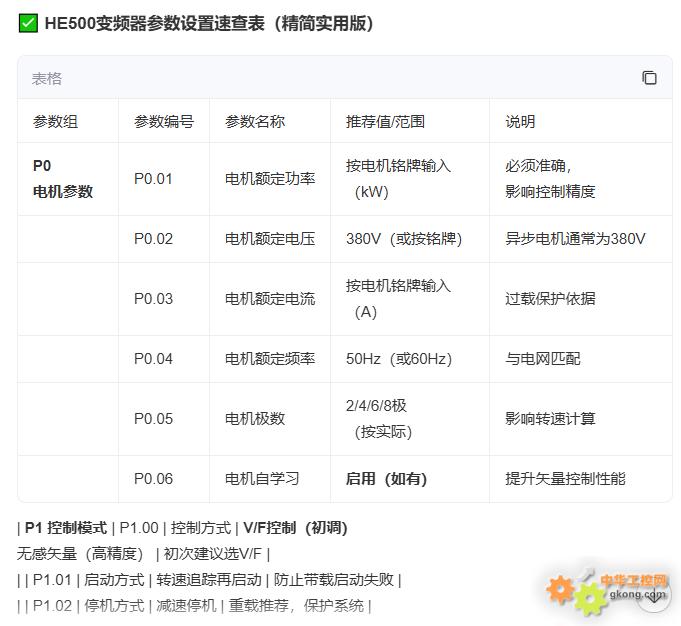Click the 过载保护依据 description cell
This screenshot has height=626, width=681.
pos(550,298)
